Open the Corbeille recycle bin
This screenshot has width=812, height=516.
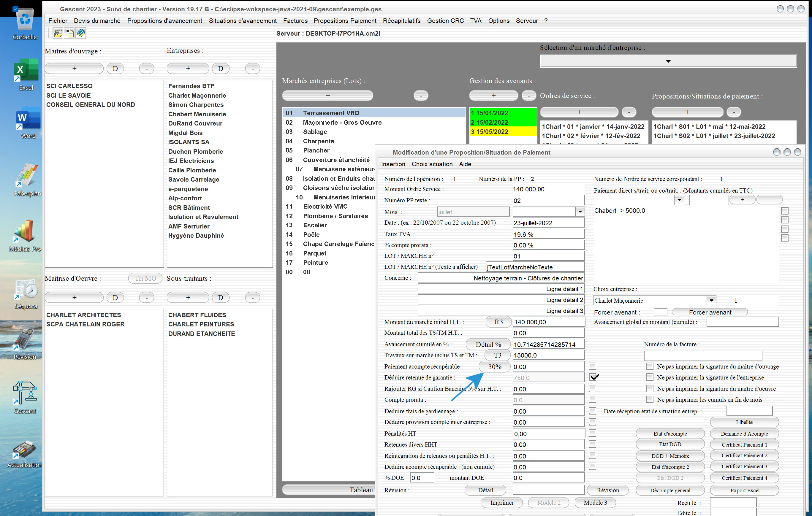(25, 24)
